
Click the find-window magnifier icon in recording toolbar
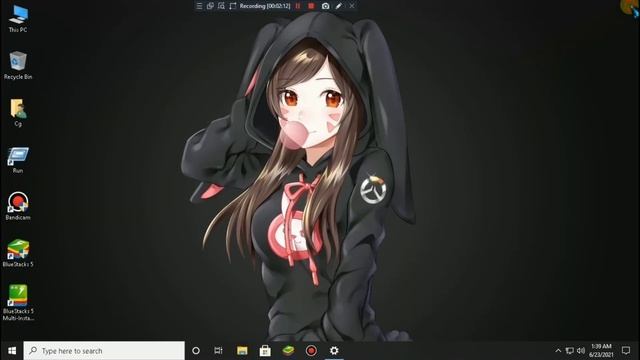[x=221, y=6]
